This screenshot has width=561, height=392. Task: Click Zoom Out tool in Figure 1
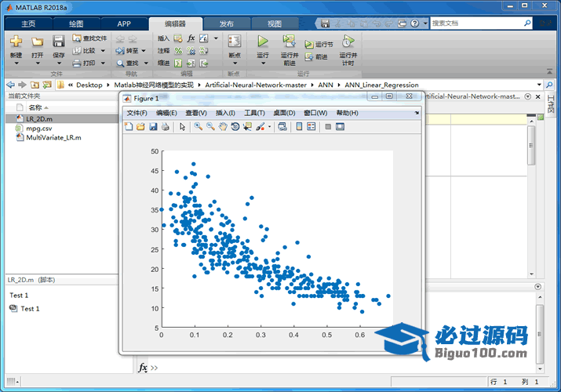pyautogui.click(x=210, y=126)
